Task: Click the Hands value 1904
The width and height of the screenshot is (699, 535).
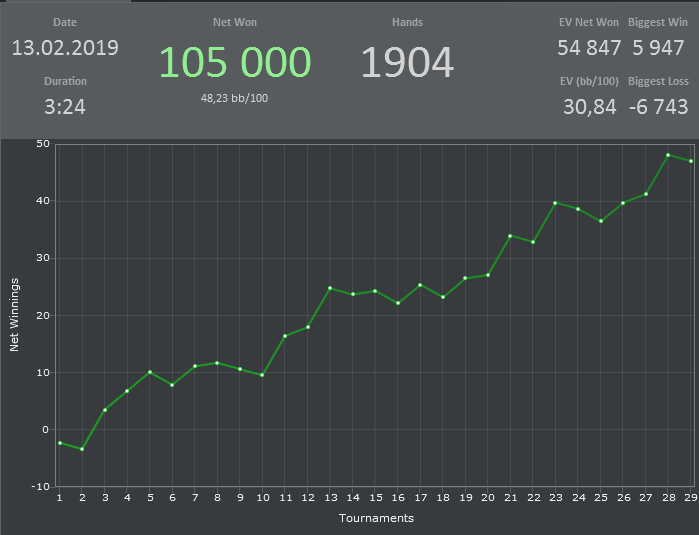Action: click(x=407, y=62)
